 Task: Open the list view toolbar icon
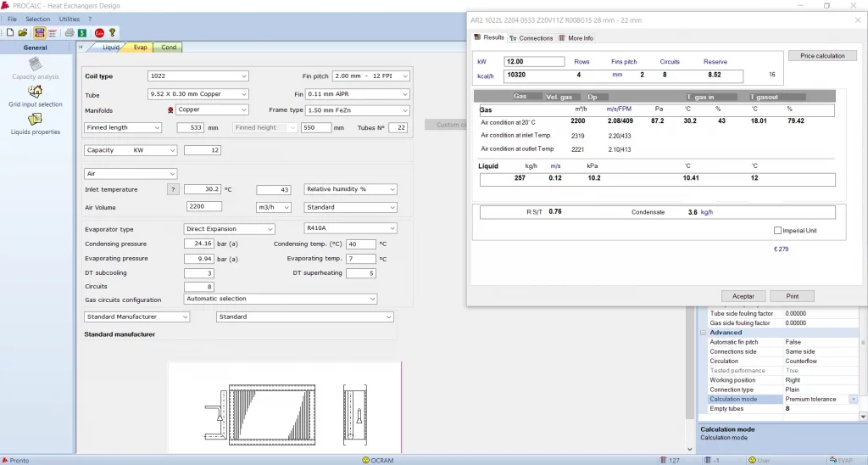point(52,33)
